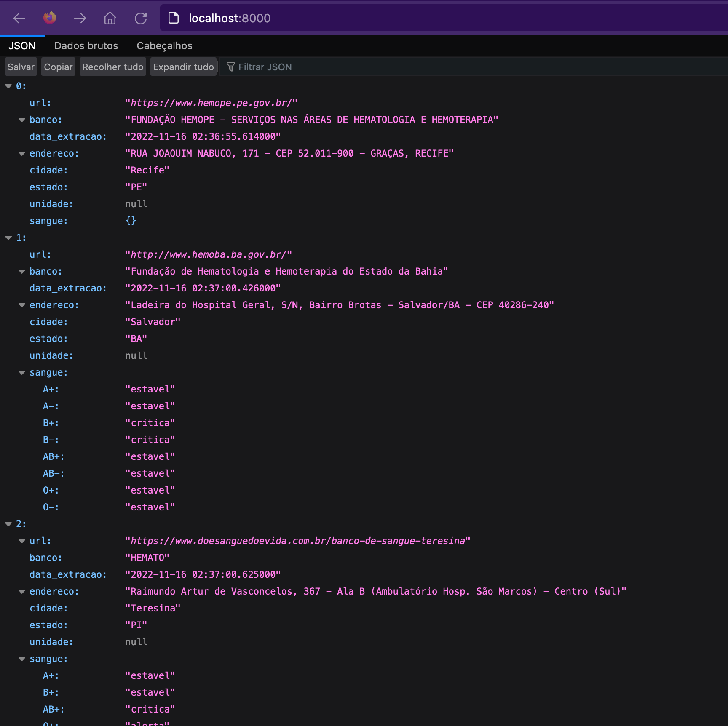Click the empty sangue {} value
Screen dimensions: 728x726
pos(131,221)
